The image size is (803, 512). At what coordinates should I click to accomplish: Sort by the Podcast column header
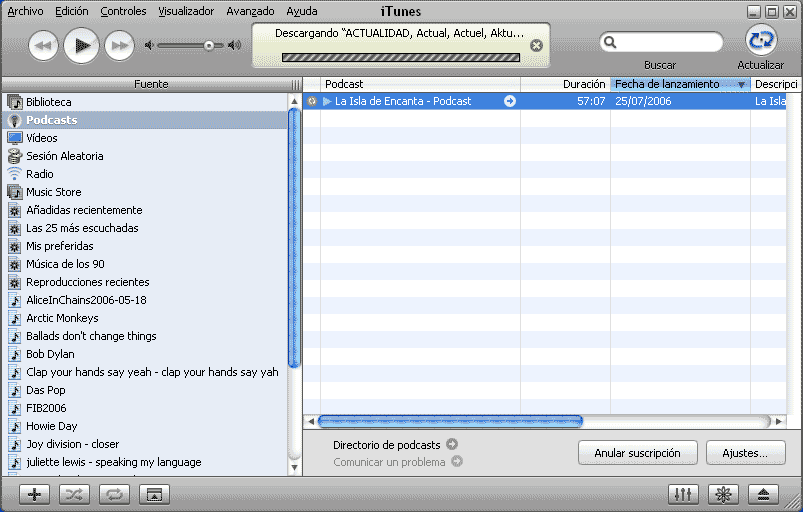[420, 84]
